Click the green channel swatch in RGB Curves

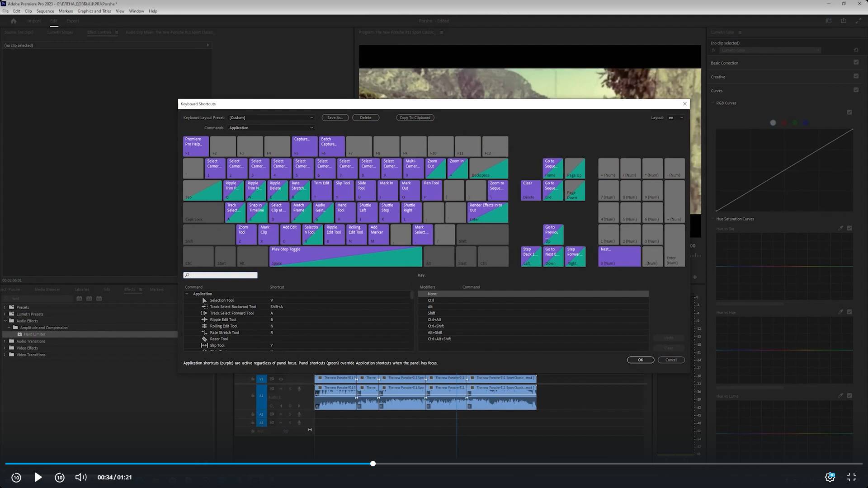794,122
